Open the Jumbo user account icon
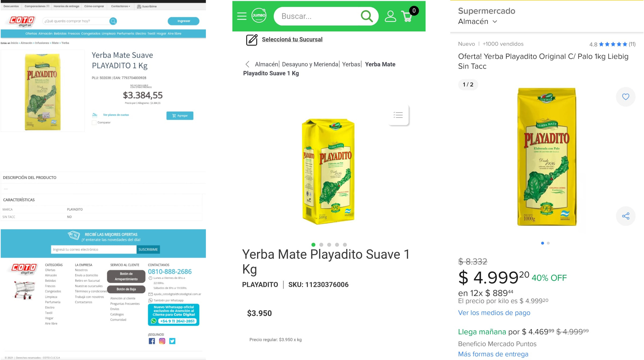This screenshot has height=360, width=644. coord(390,16)
